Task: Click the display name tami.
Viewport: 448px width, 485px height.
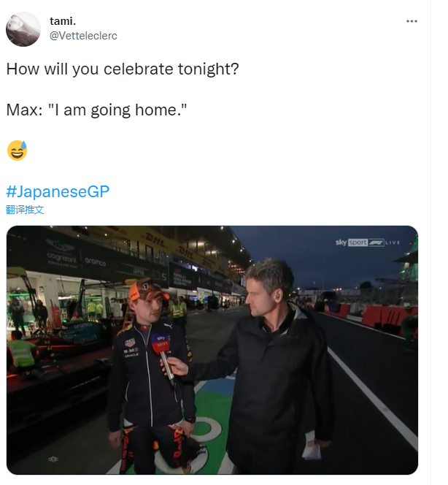Action: pyautogui.click(x=63, y=21)
